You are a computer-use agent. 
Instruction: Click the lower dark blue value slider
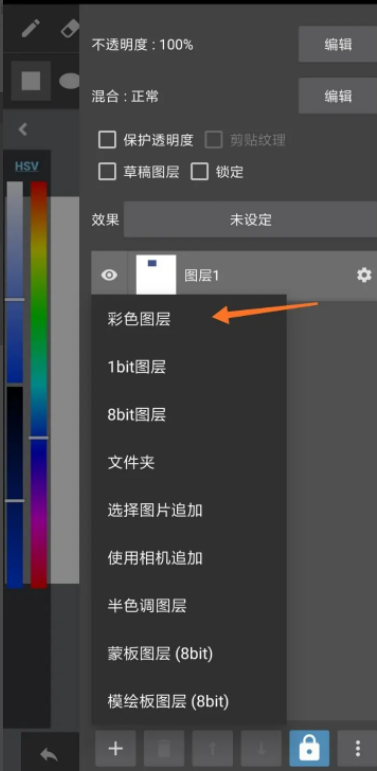[15, 487]
